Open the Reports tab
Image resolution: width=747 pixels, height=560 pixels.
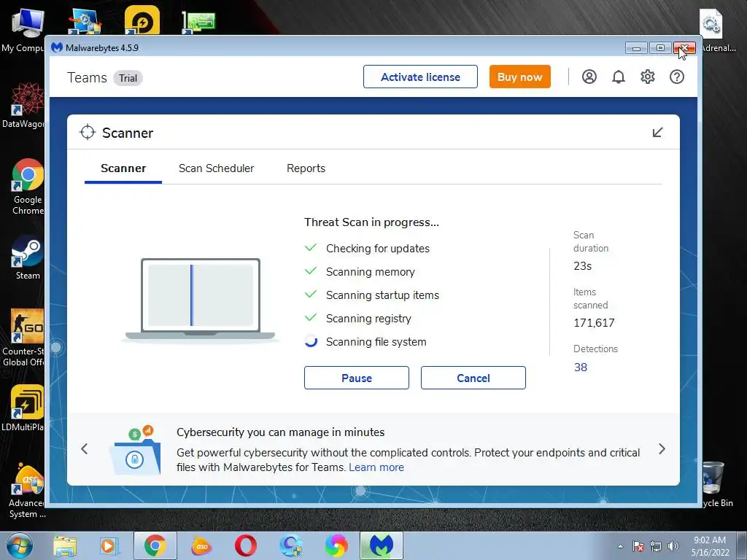pos(306,168)
